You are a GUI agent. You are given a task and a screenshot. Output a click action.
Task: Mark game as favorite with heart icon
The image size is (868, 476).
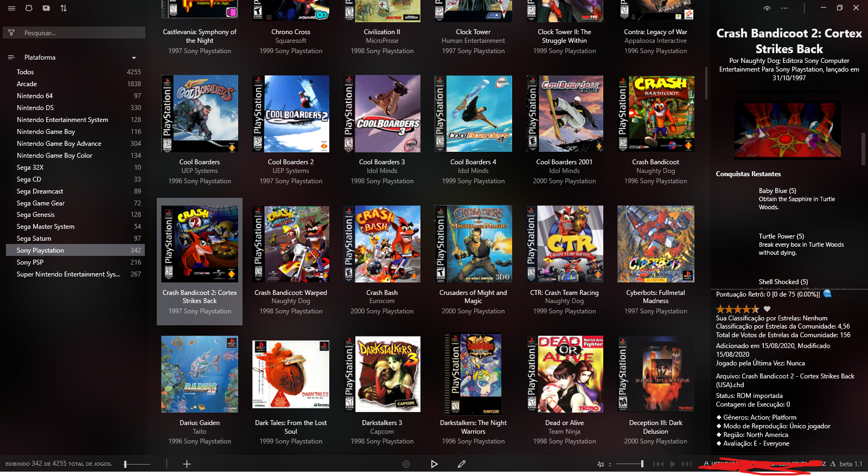pyautogui.click(x=767, y=309)
